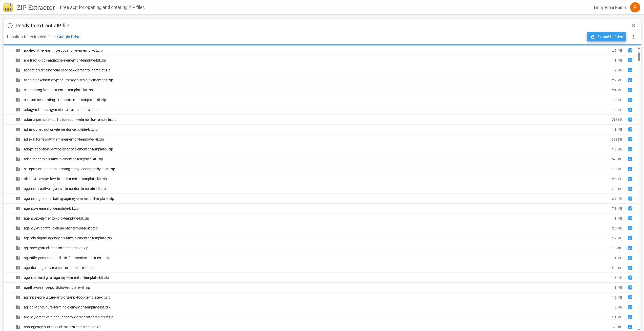Click the file list scrollbar thumb
The image size is (644, 331).
click(639, 56)
